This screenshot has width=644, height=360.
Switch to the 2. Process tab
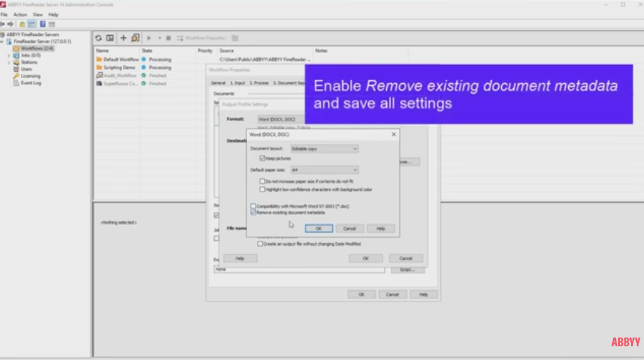[259, 83]
